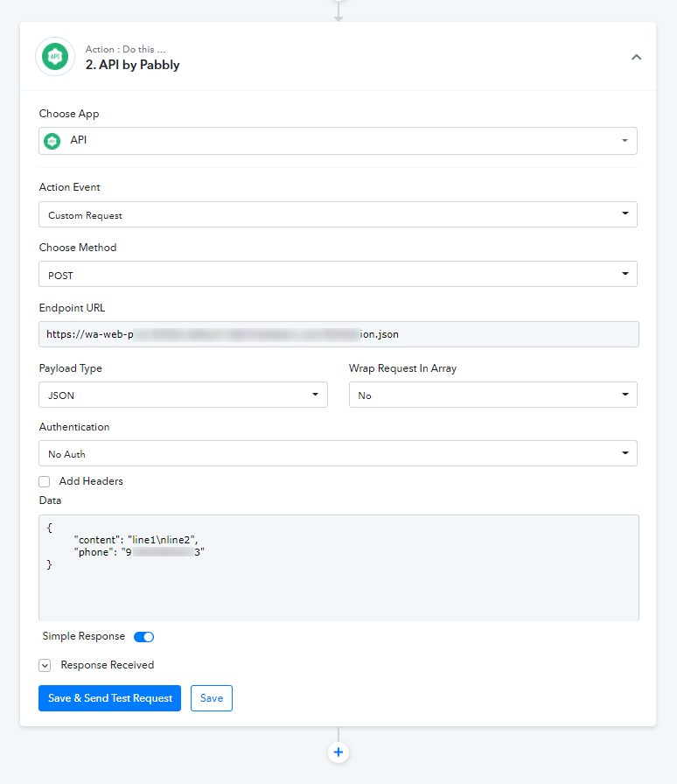Click the green API icon in Choose App
Image resolution: width=677 pixels, height=784 pixels.
(52, 141)
